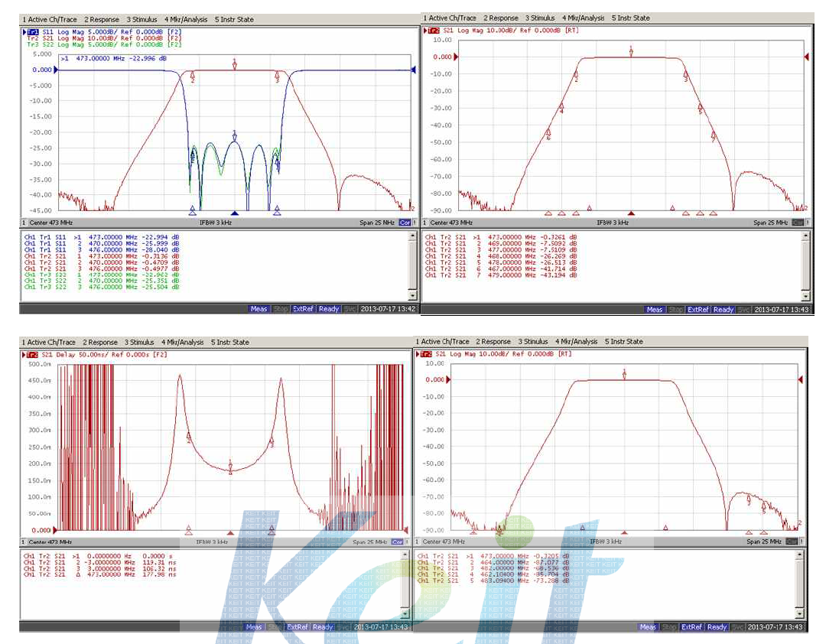
Task: Click filled blue center marker triangle under S11 plot
Action: 235,213
